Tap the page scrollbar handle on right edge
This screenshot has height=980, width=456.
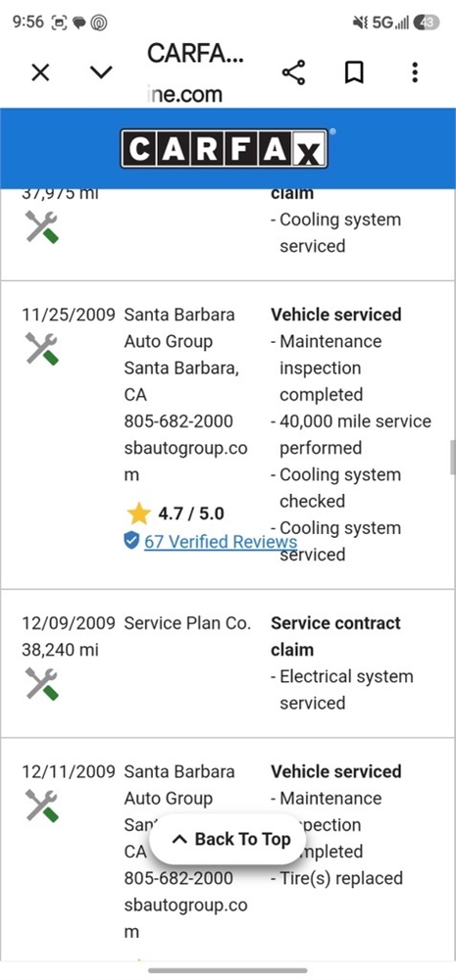click(x=453, y=458)
